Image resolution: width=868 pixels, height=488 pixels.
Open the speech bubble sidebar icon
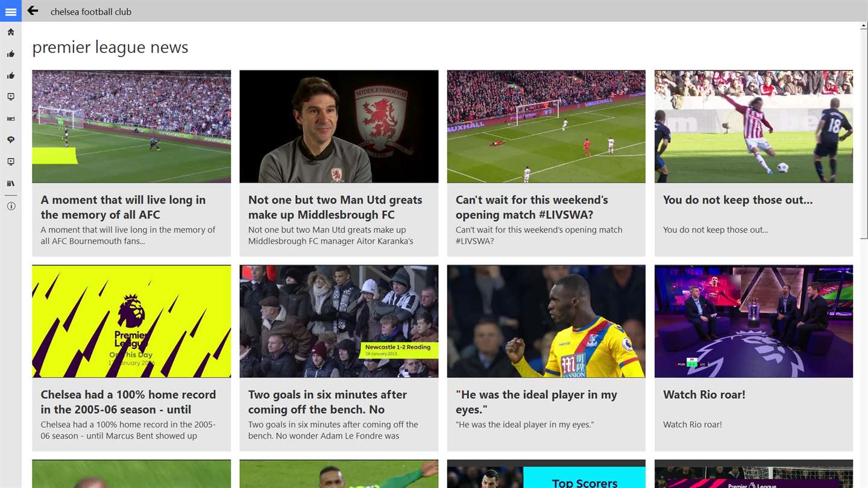[11, 140]
